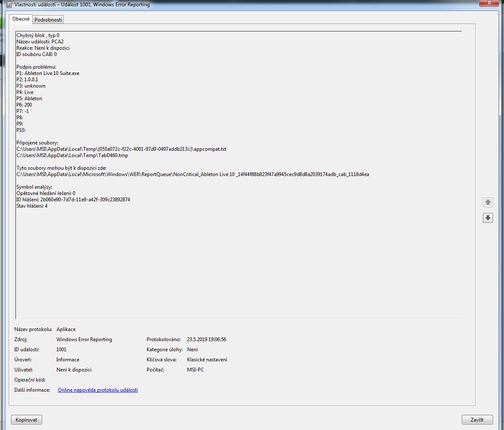
Task: Click the 'Není k dispozici' user value
Action: 74,370
